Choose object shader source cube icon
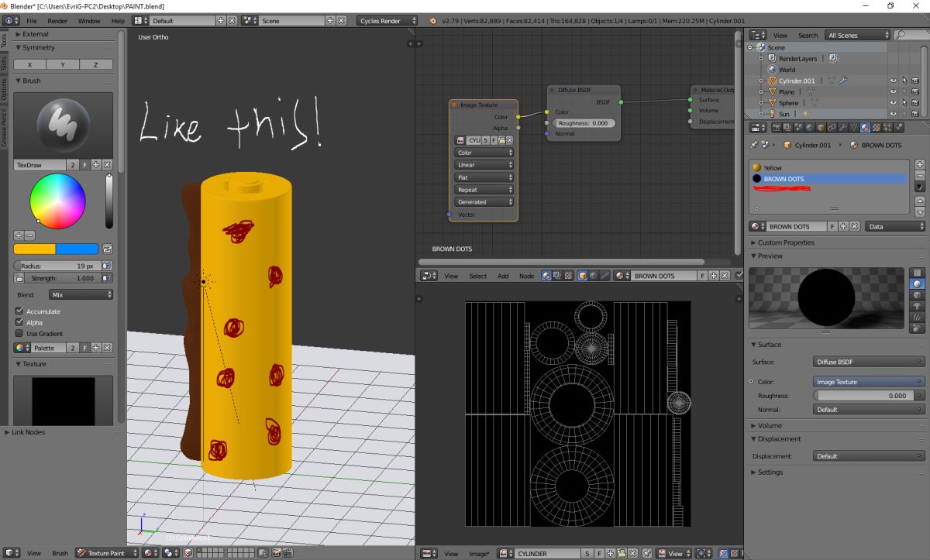 point(582,275)
